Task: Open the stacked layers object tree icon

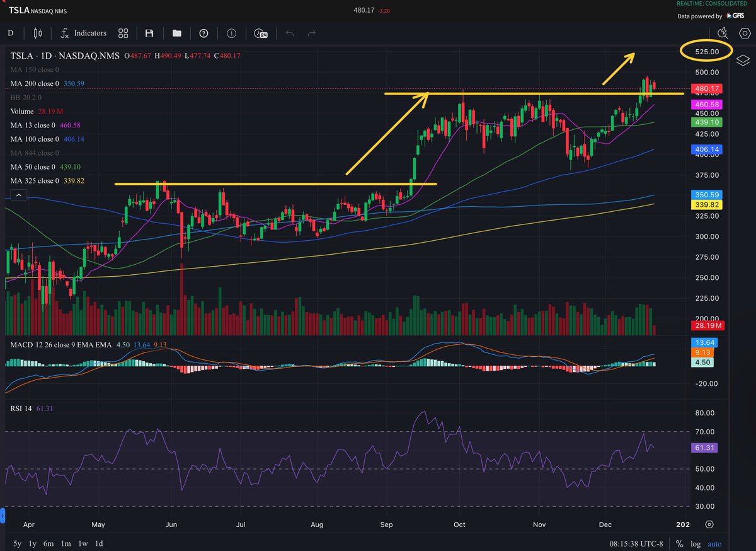Action: click(743, 60)
